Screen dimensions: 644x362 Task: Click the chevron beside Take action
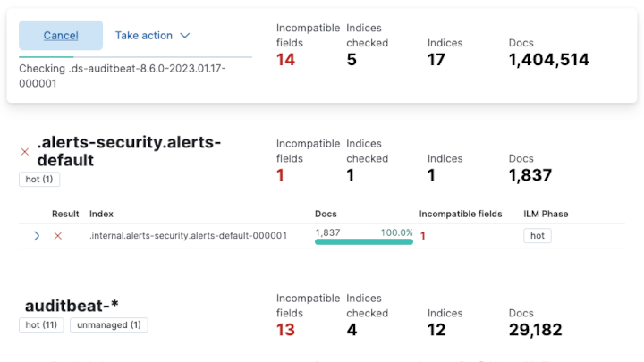[185, 36]
